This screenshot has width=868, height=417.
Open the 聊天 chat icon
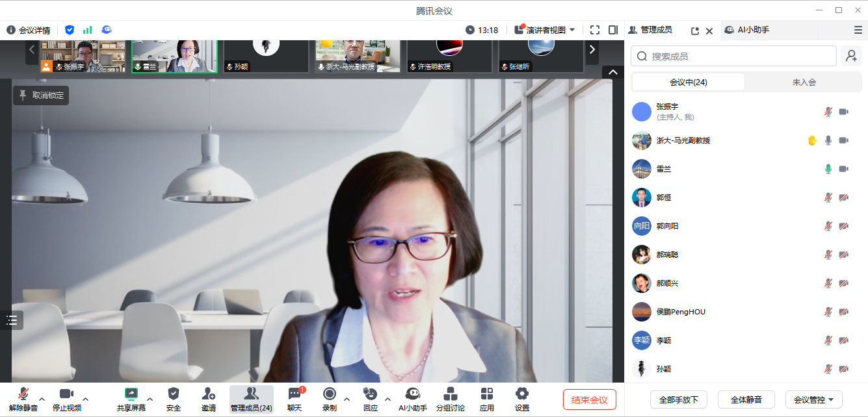point(295,394)
